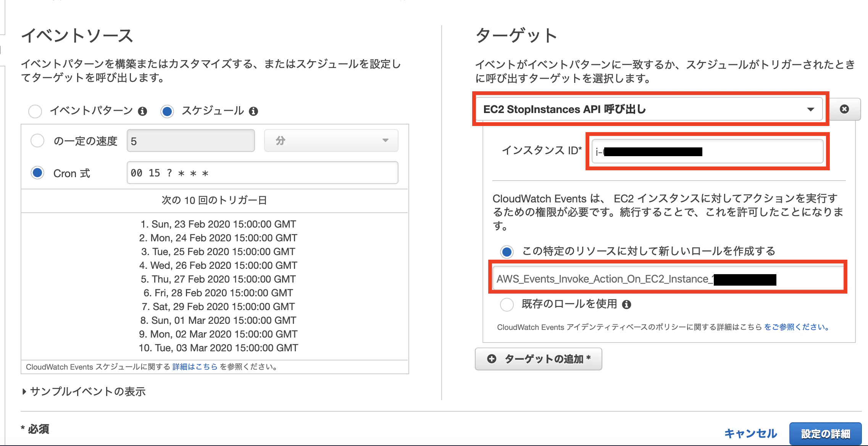
Task: Click trigger date Sun, 01 Mar 2020 15:00:00 GMT
Action: point(218,320)
